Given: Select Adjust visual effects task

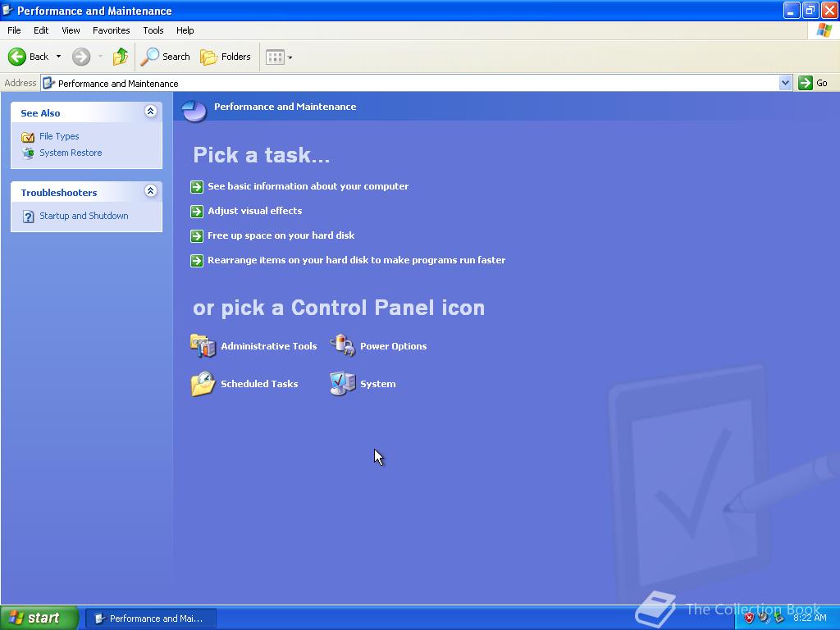Looking at the screenshot, I should click(x=254, y=211).
